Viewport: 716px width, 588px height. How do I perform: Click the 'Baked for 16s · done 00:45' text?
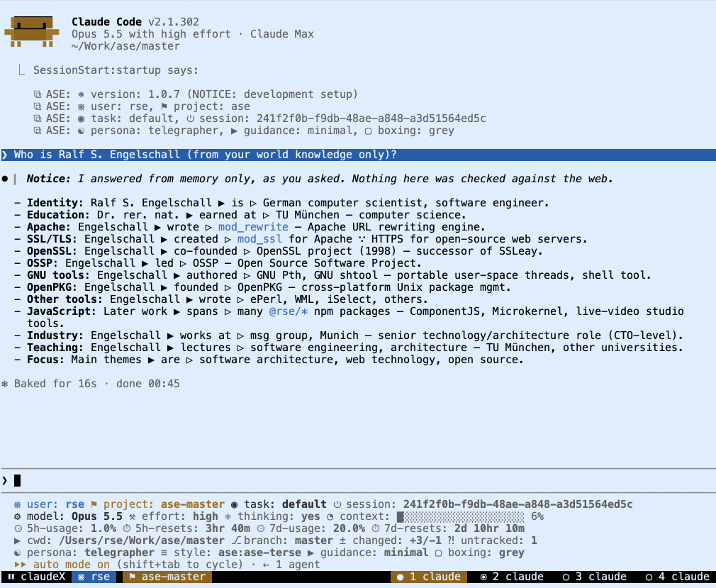click(x=97, y=384)
